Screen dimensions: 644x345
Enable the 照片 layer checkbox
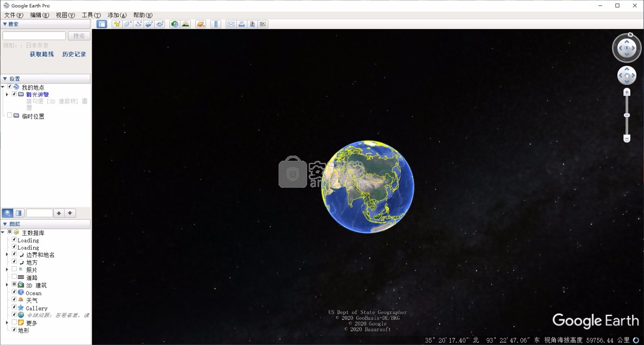(14, 269)
